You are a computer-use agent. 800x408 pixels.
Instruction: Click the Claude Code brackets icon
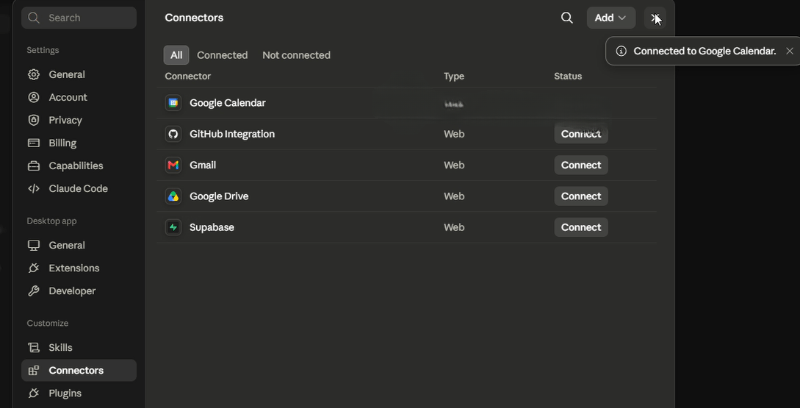click(x=34, y=189)
